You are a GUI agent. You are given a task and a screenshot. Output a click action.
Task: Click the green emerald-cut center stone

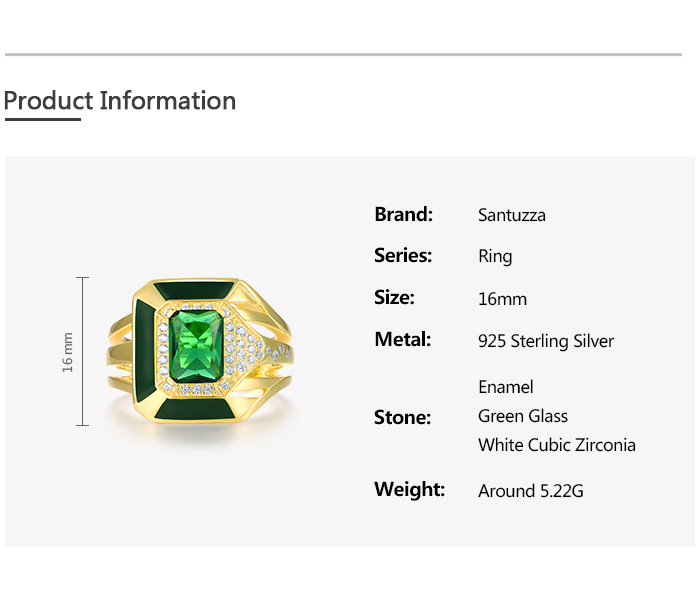tap(195, 347)
